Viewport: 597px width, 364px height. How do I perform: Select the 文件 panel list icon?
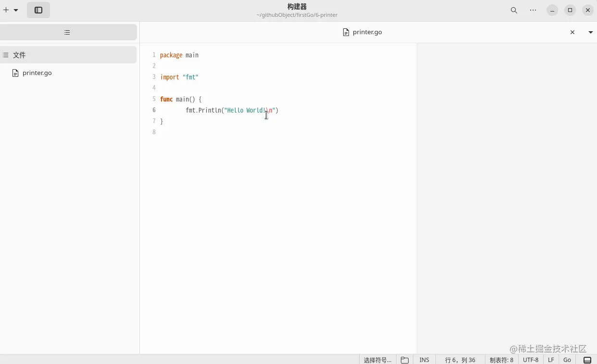pos(4,55)
